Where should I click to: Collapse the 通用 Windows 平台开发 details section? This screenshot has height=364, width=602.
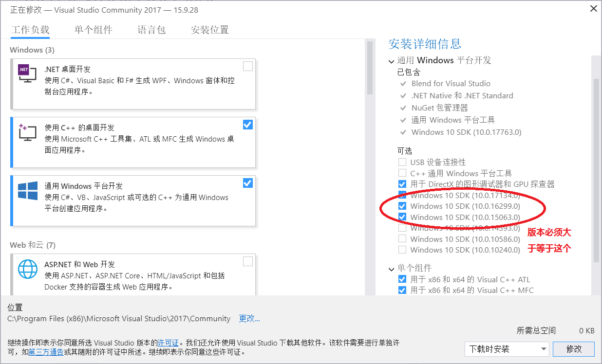392,61
